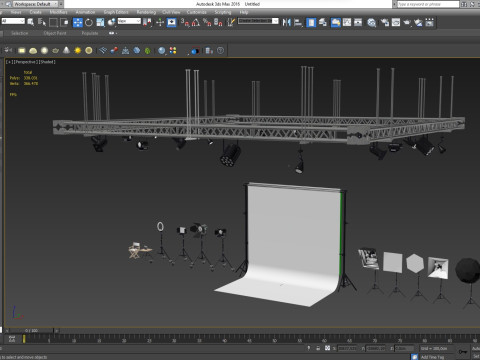This screenshot has height=360, width=480.
Task: Open the Scripting menu
Action: click(x=223, y=12)
